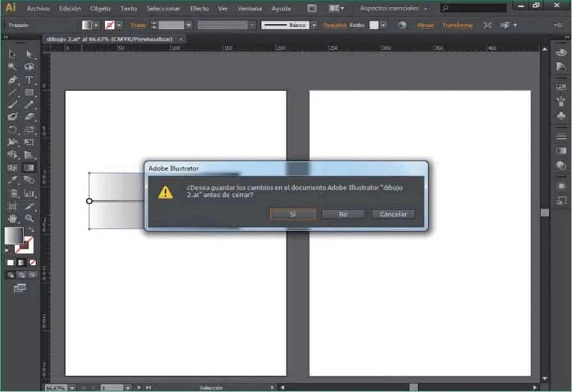Choose the Gradient tool
Viewport: 572px width, 392px height.
[29, 168]
